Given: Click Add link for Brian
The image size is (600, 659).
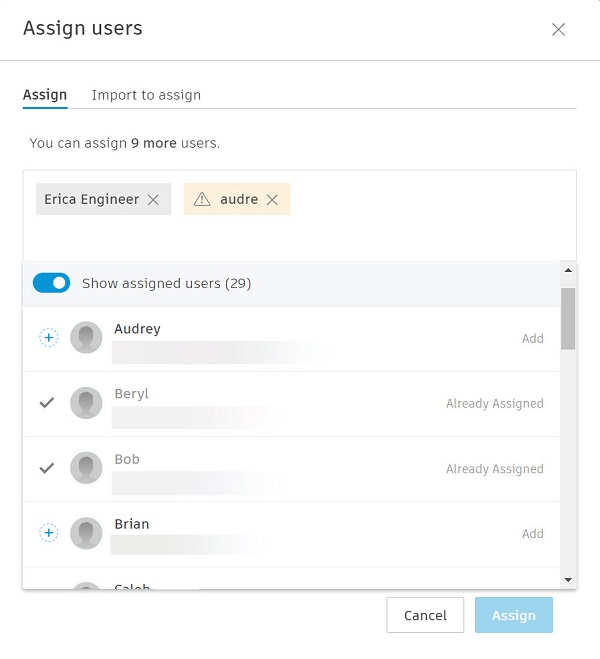Looking at the screenshot, I should [x=533, y=533].
